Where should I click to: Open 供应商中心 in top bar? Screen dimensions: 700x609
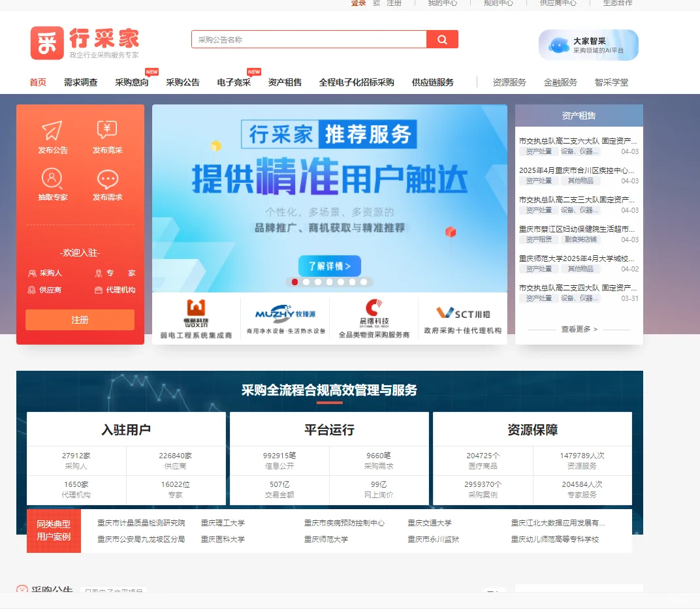coord(558,3)
